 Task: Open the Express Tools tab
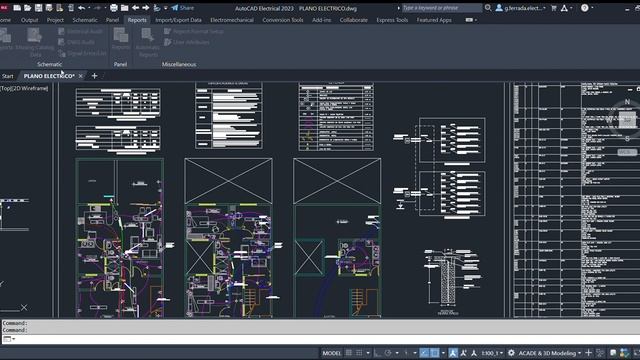tap(392, 20)
